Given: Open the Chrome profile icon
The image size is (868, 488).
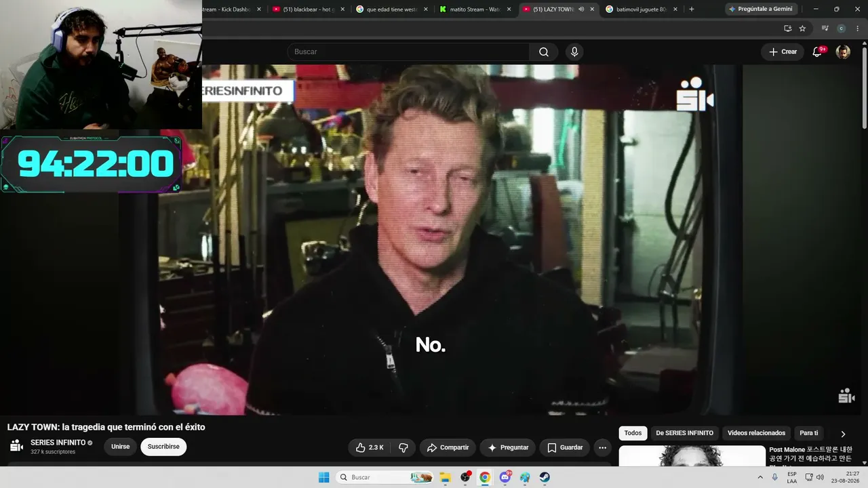Looking at the screenshot, I should 841,28.
